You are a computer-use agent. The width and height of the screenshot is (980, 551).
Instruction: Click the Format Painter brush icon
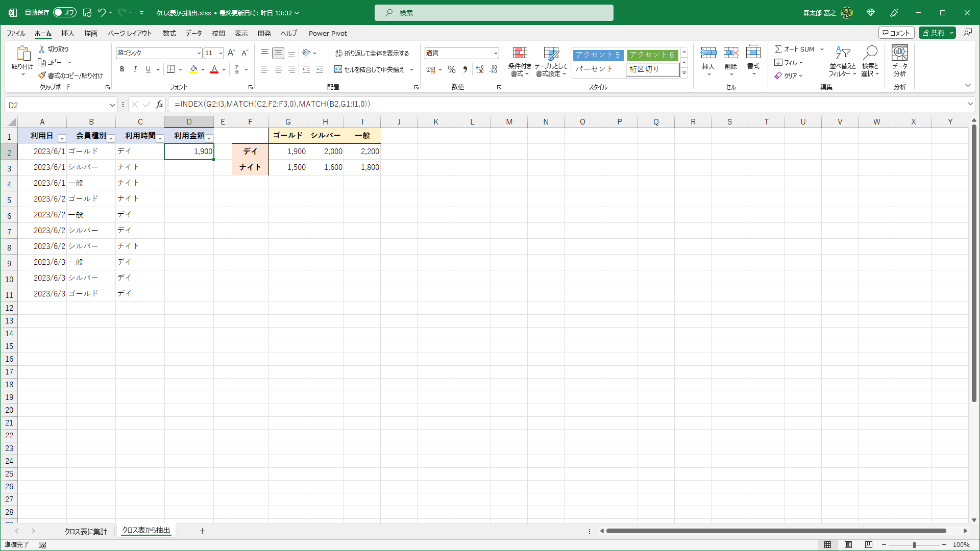[x=42, y=76]
